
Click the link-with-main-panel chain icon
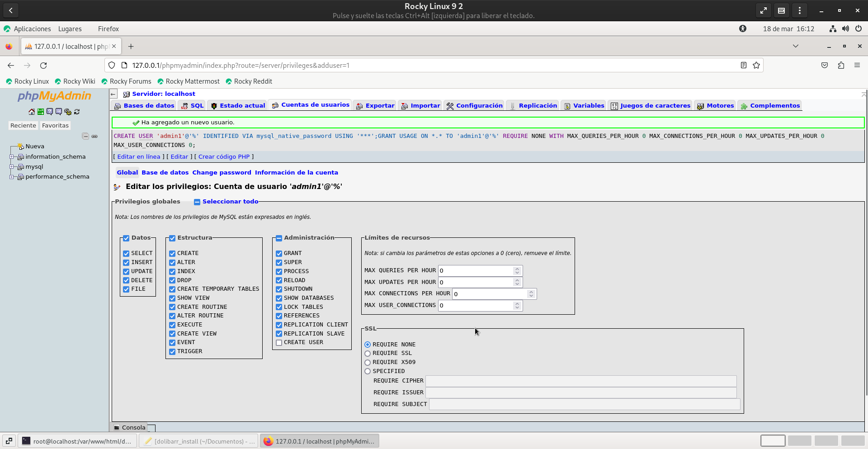pyautogui.click(x=94, y=136)
